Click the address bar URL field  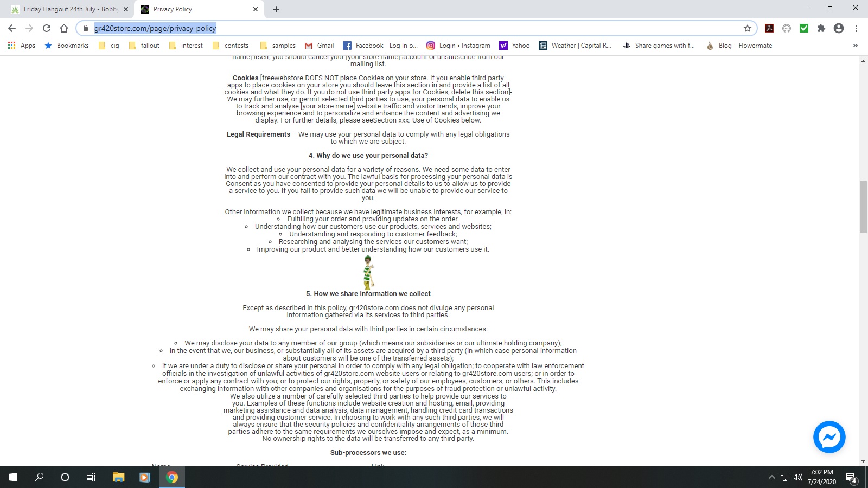tap(380, 28)
